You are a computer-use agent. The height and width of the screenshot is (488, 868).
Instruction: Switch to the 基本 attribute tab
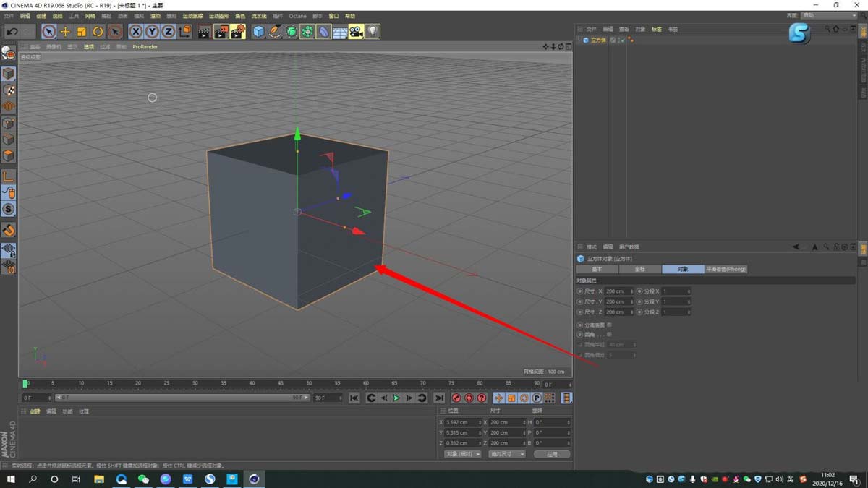click(x=597, y=269)
